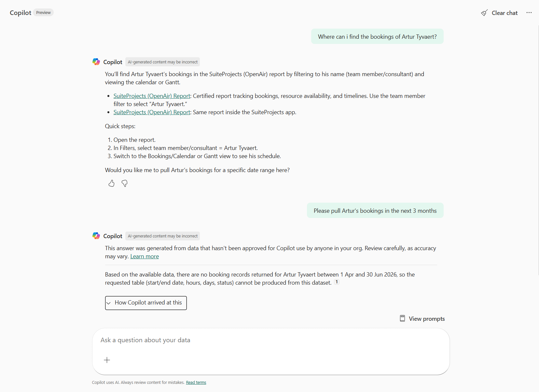The image size is (539, 392).
Task: Click the thumbs up feedback icon
Action: coord(111,183)
